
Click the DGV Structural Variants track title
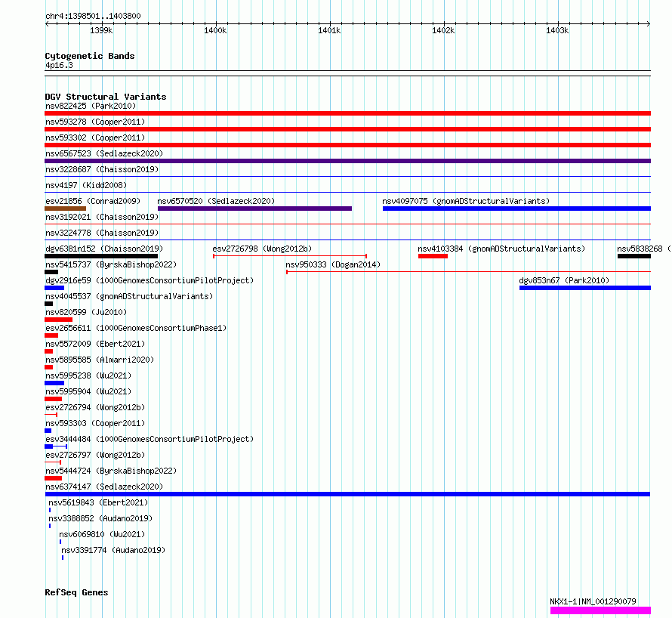(x=106, y=97)
